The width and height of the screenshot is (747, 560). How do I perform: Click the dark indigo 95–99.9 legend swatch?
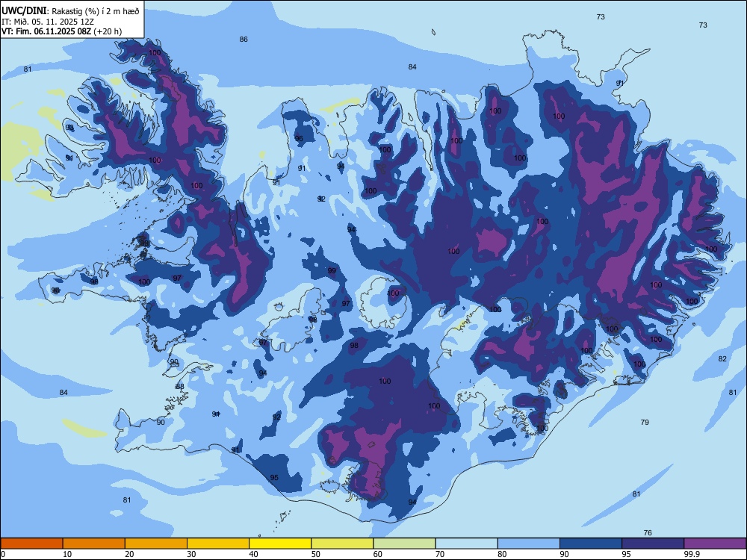coord(653,544)
